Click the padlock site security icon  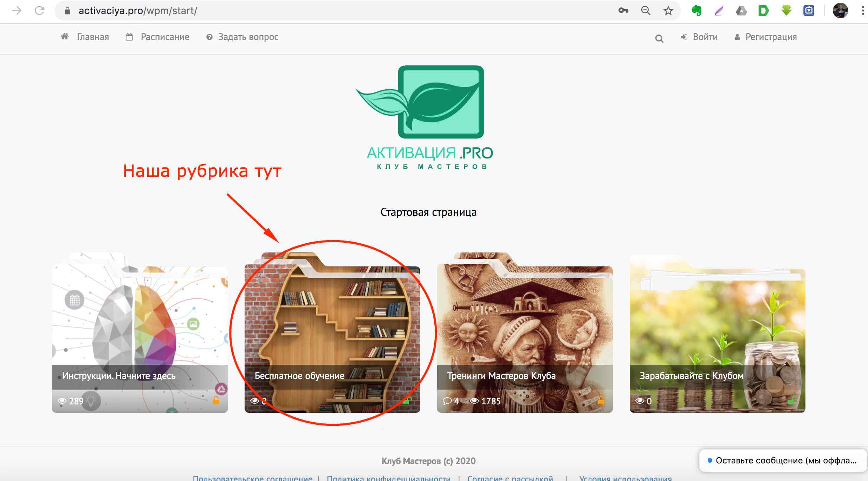tap(67, 11)
